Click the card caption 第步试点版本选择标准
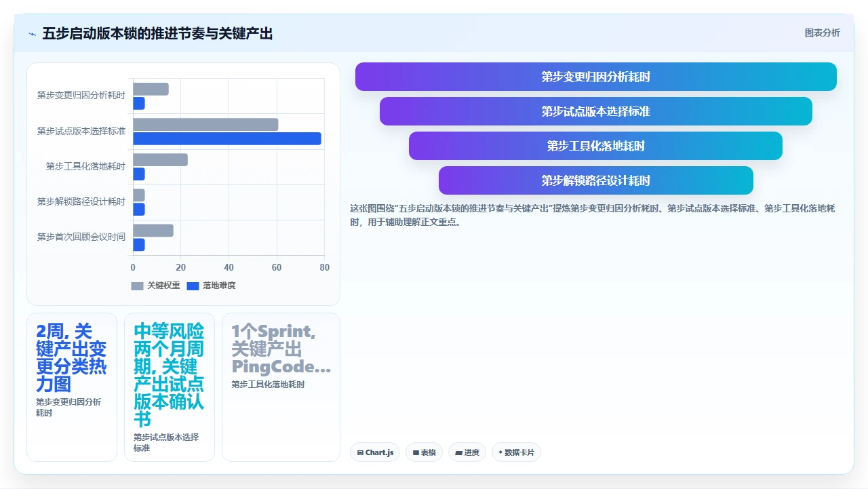This screenshot has width=868, height=489. click(166, 443)
